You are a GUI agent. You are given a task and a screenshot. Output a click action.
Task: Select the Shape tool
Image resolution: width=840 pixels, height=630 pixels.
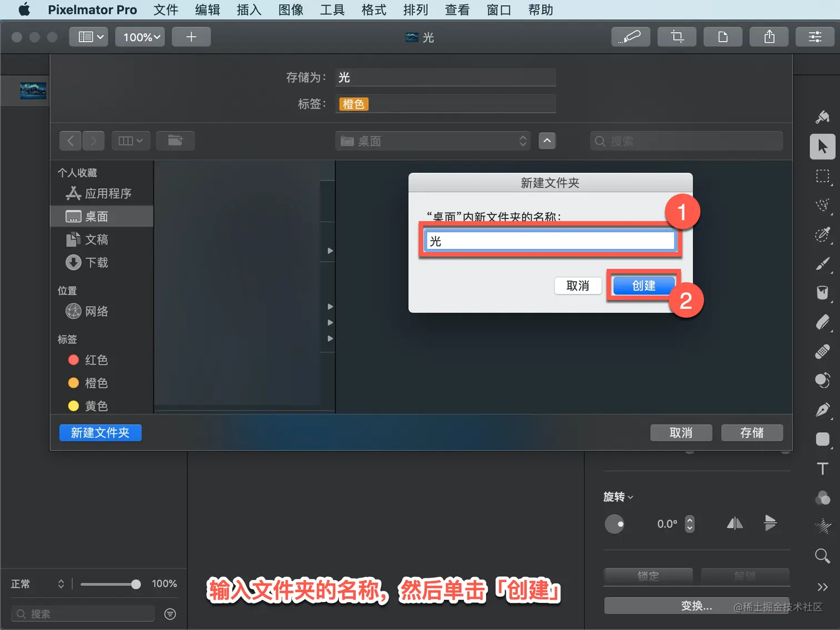point(823,439)
